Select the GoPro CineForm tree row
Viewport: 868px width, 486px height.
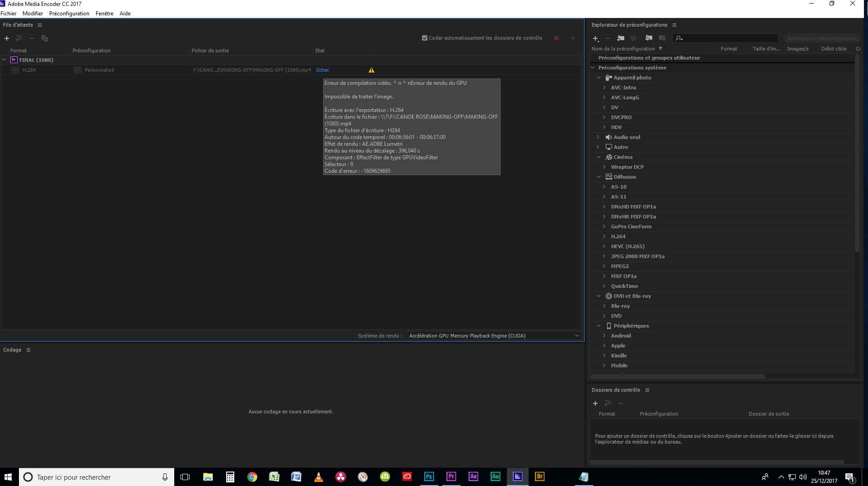(722, 227)
